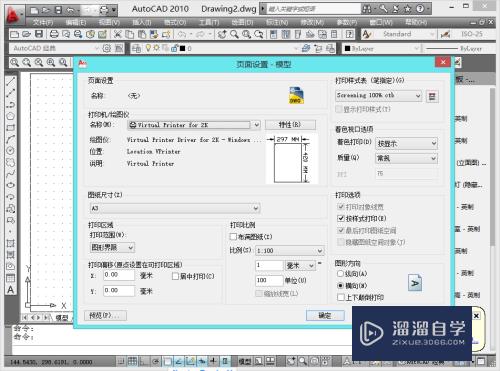Enable the 居中打印 center plot checkbox
500x371 pixels.
(175, 276)
